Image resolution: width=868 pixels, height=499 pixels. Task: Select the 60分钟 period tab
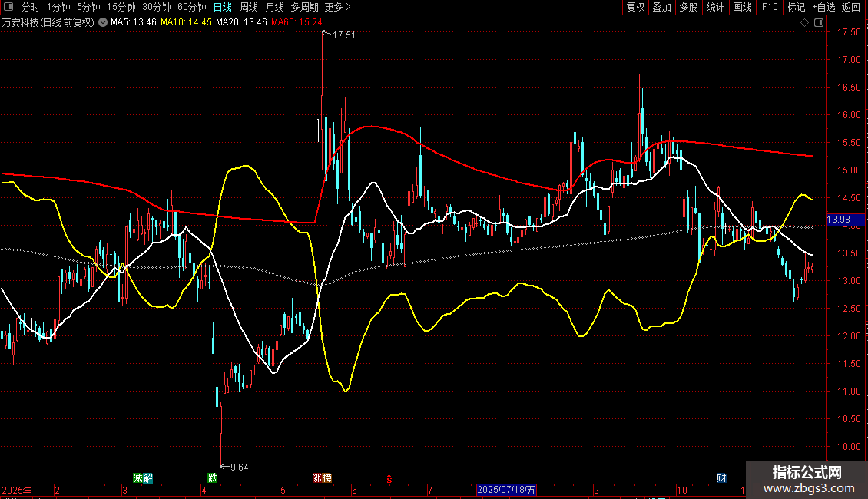pyautogui.click(x=192, y=7)
